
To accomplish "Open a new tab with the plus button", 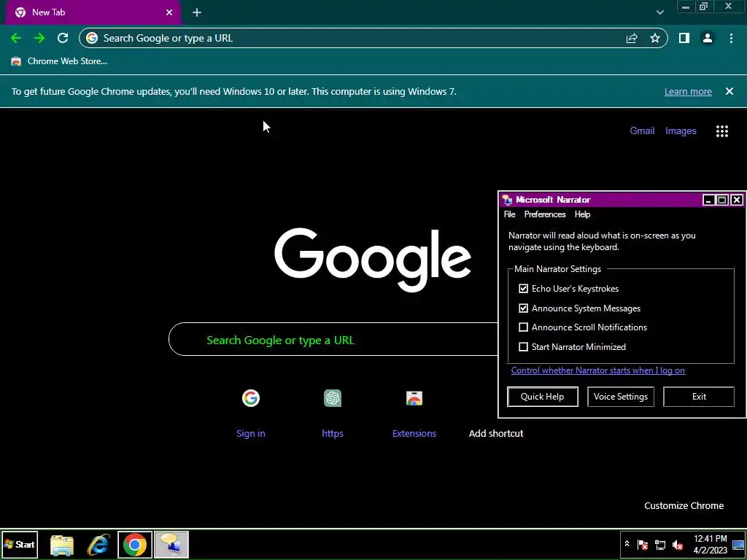I will point(197,12).
